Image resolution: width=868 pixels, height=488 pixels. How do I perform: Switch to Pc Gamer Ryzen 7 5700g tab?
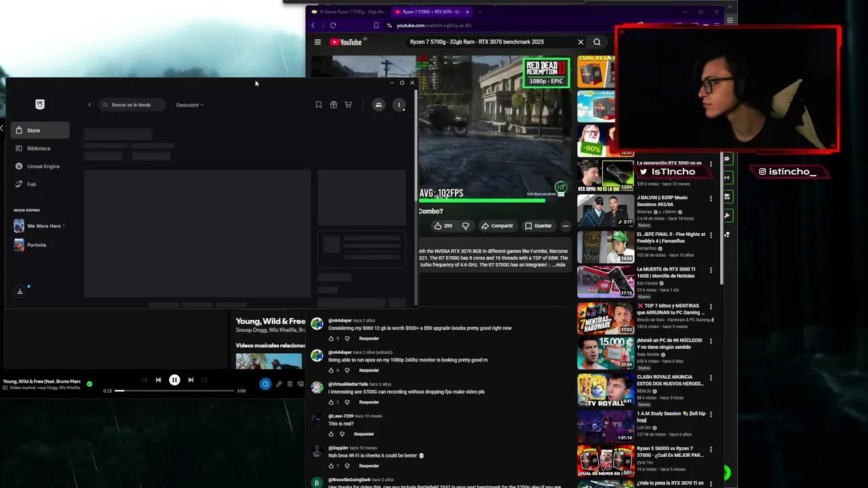click(348, 12)
